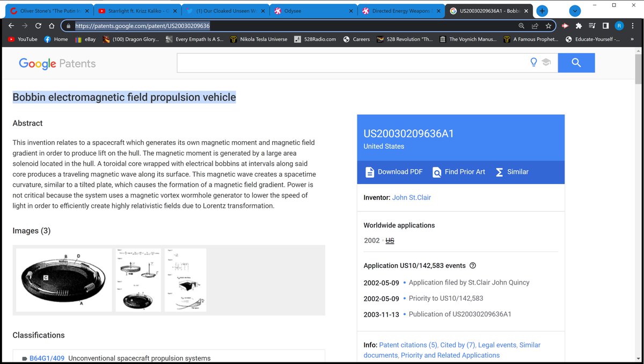Share this page using share icon
This screenshot has height=364, width=644.
coord(535,26)
